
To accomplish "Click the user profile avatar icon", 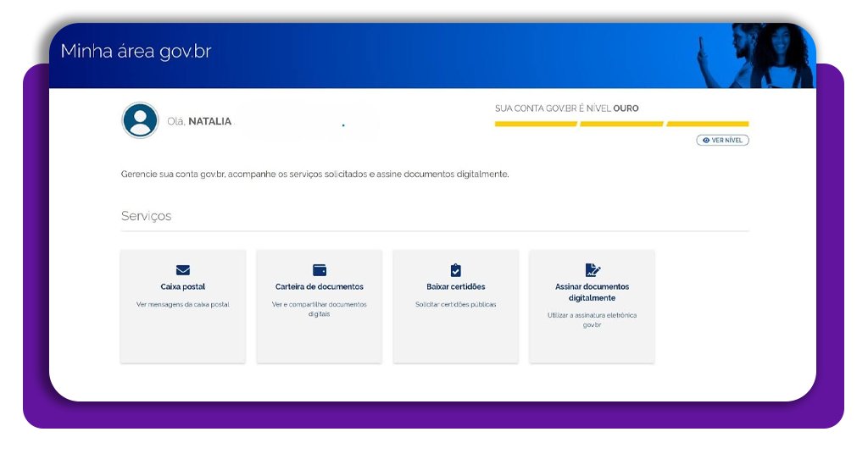I will click(x=140, y=120).
